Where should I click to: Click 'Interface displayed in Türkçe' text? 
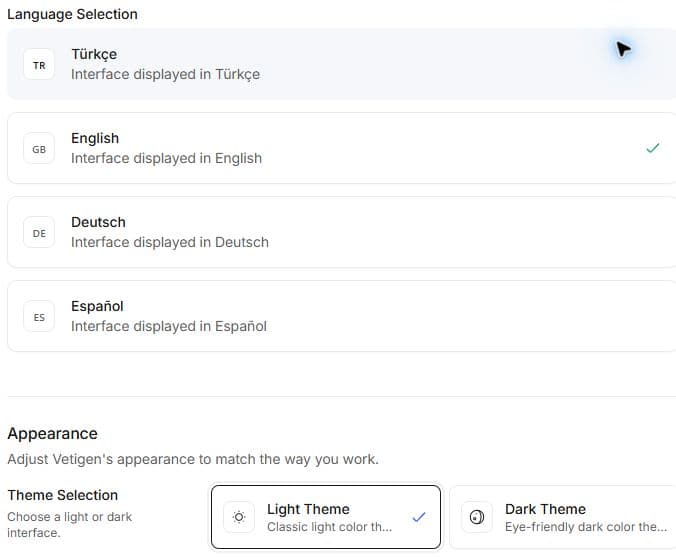pyautogui.click(x=166, y=75)
